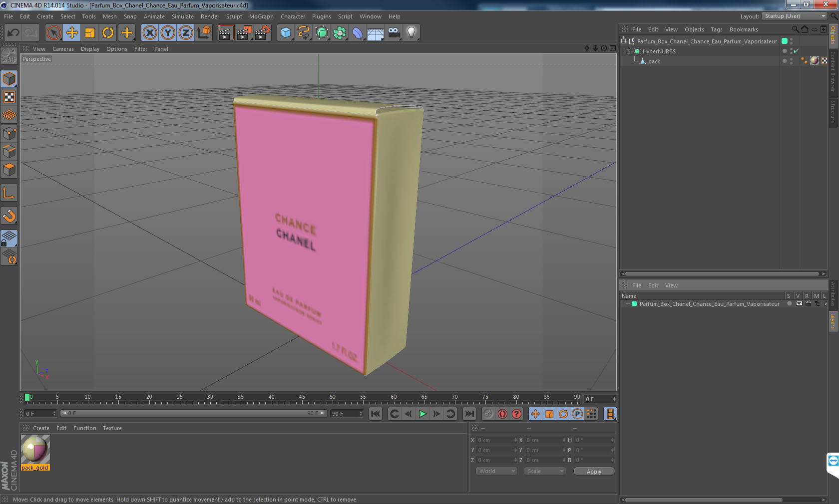The image size is (839, 504).
Task: Select the Live Selection tool
Action: [54, 33]
